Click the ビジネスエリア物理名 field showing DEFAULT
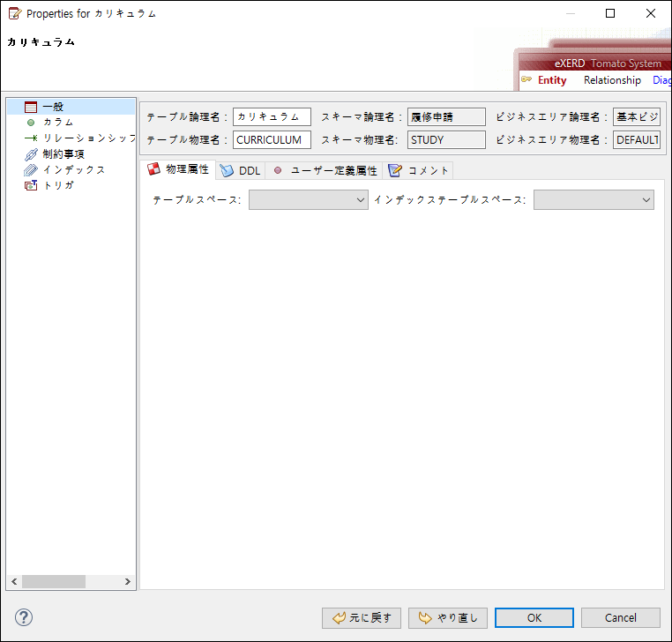 pyautogui.click(x=637, y=139)
